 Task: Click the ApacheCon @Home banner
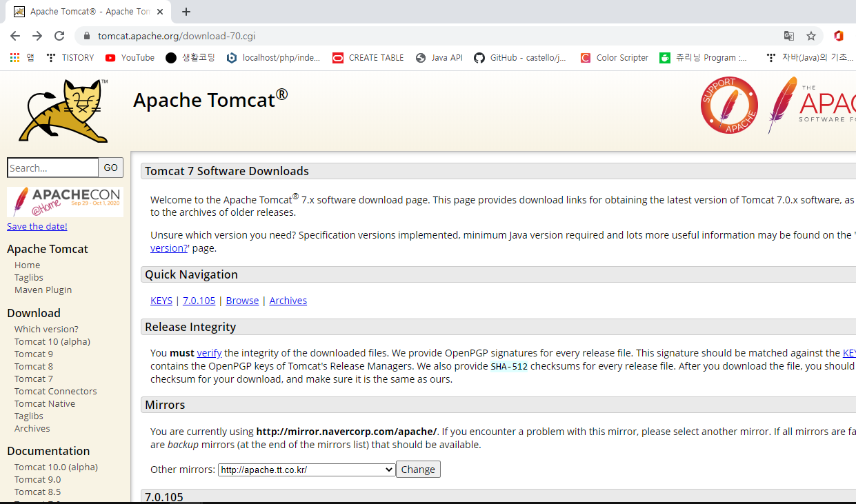click(x=65, y=202)
